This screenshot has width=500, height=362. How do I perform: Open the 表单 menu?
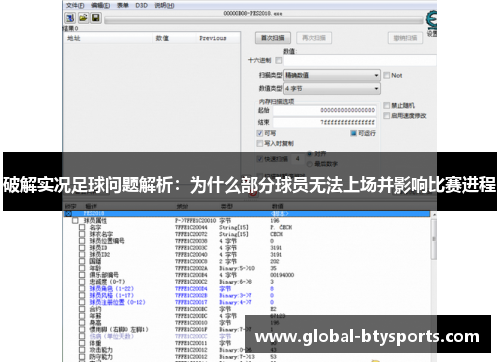point(122,5)
